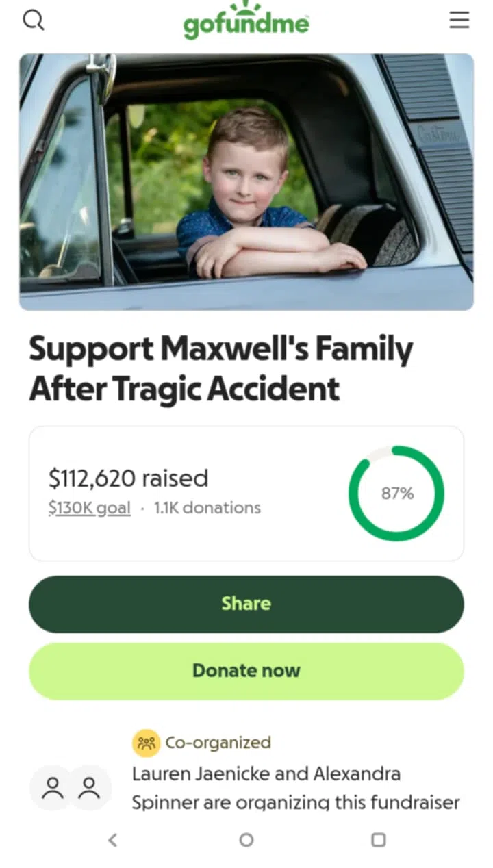Screen dimensions: 493x868
Task: Tap the Co-organized label
Action: coord(218,743)
